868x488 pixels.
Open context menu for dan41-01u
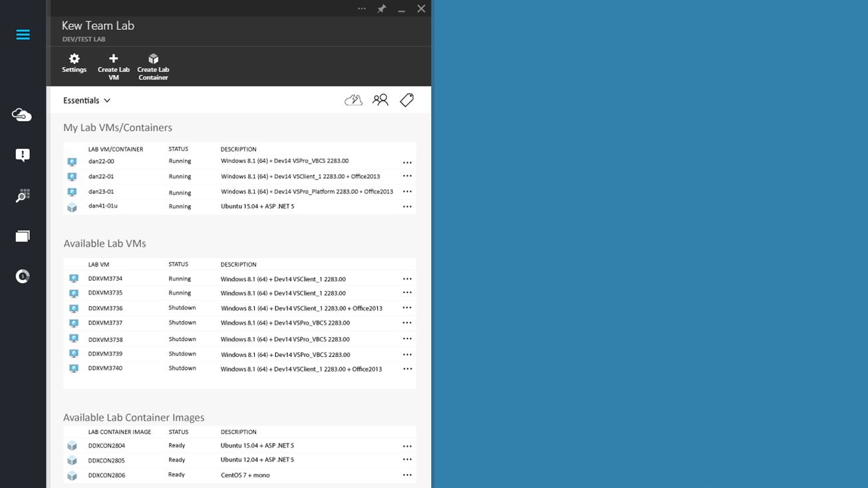[x=407, y=207]
